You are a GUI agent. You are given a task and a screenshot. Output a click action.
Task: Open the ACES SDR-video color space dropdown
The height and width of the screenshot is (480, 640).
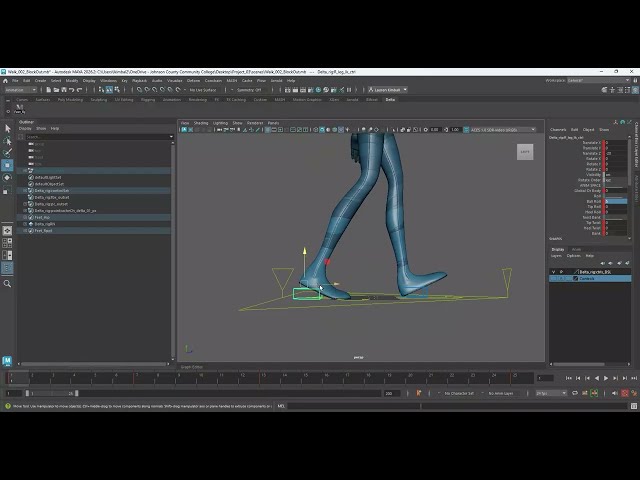tap(502, 130)
